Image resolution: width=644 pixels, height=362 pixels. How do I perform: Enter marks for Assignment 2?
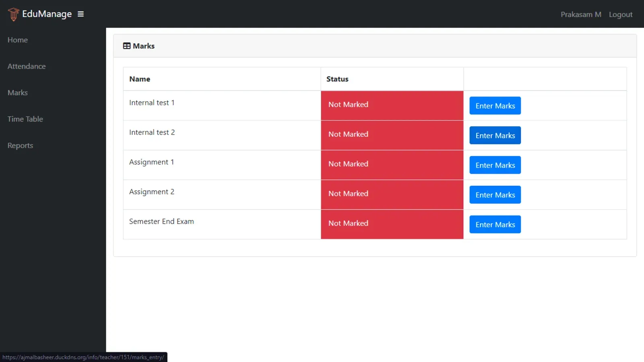(495, 195)
